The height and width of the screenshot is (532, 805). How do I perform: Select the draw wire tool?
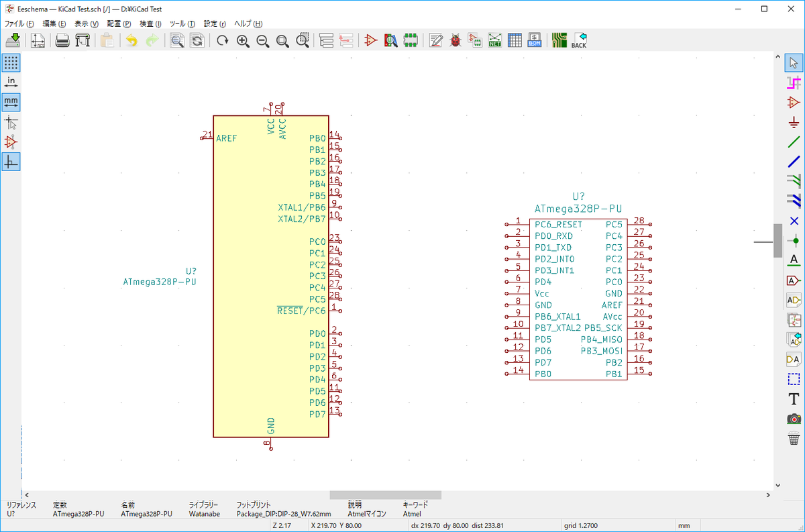[794, 142]
